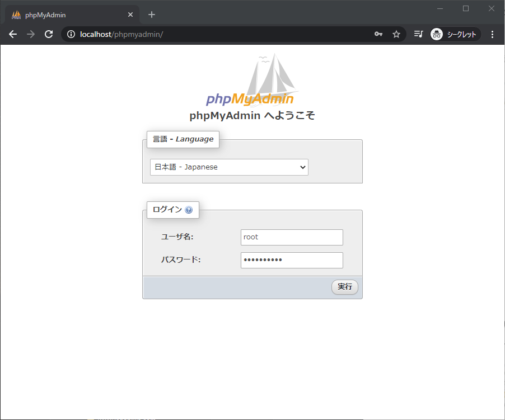This screenshot has width=505, height=420.
Task: Close the browser window
Action: pyautogui.click(x=491, y=9)
